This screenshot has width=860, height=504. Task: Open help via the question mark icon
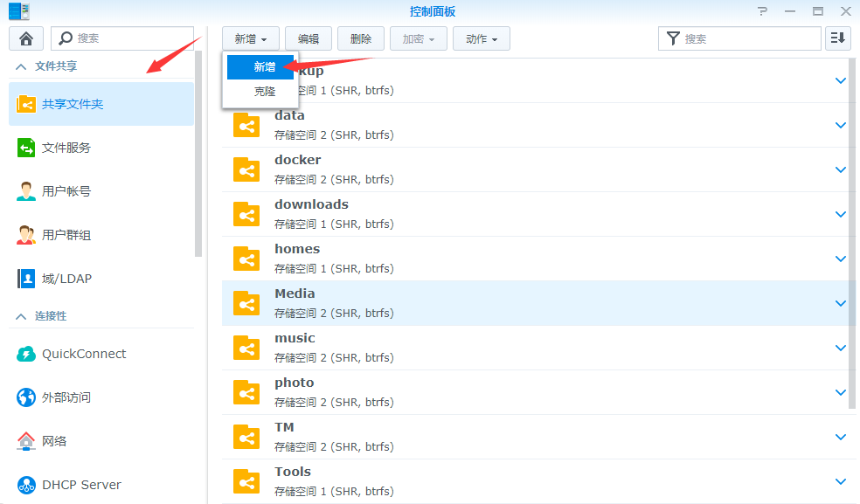(x=762, y=11)
